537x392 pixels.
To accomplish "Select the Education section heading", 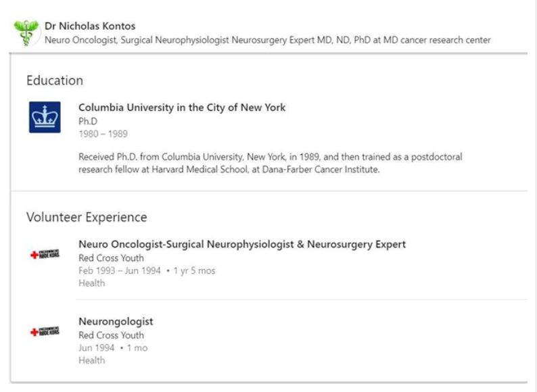I will tap(55, 80).
